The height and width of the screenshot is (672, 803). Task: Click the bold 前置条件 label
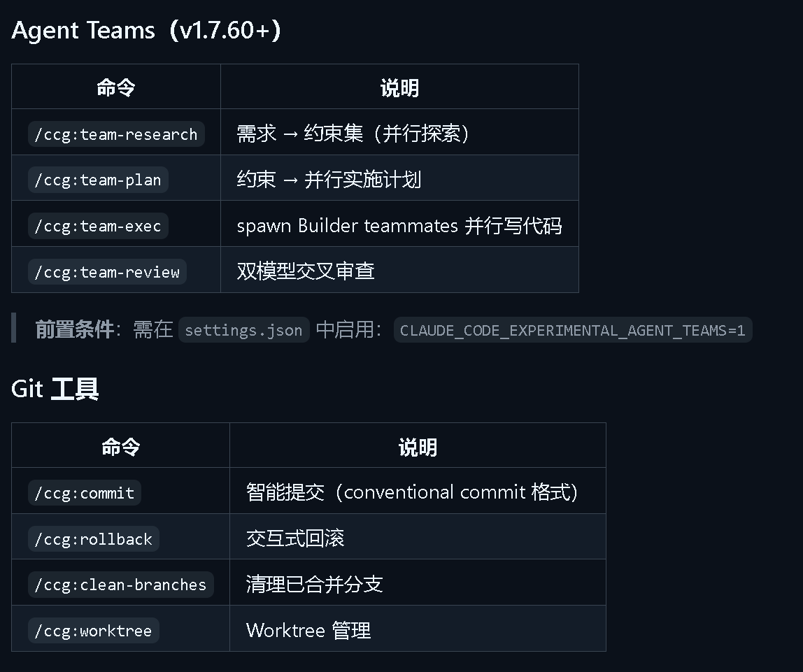pyautogui.click(x=74, y=329)
